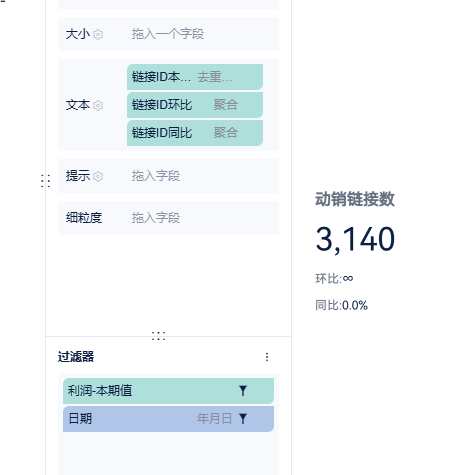This screenshot has width=459, height=475.
Task: Select the 链接ID环比 field pill
Action: pos(195,105)
